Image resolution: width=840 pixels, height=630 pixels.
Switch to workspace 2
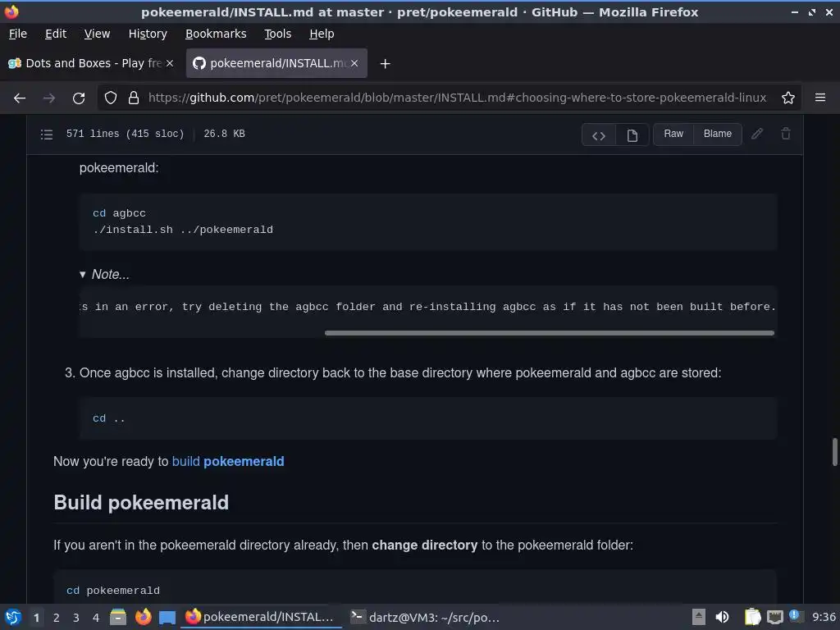[57, 618]
